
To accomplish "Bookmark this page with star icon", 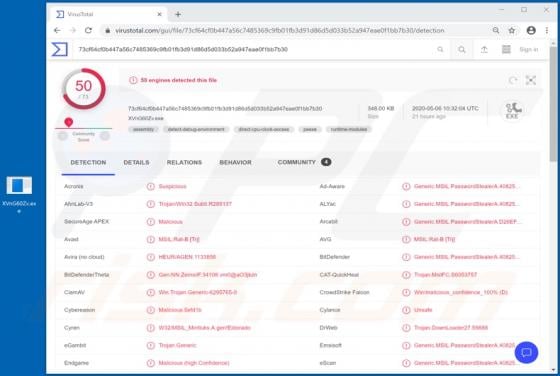I will point(512,31).
